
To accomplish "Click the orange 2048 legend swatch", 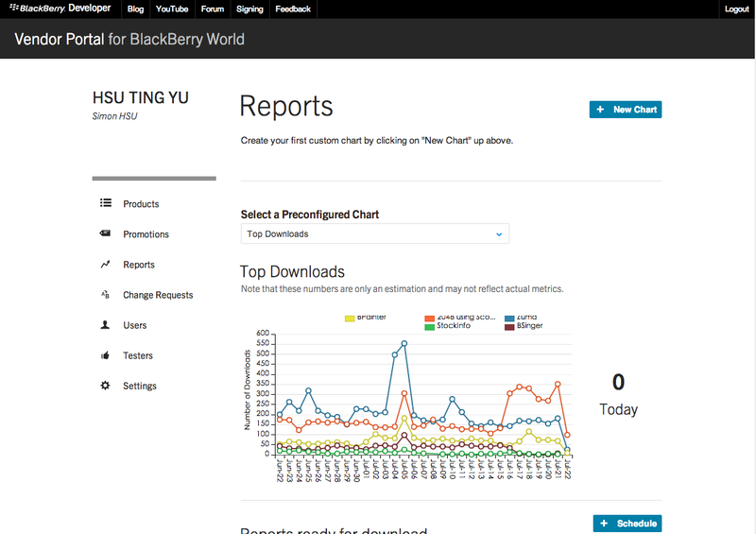I will click(429, 318).
